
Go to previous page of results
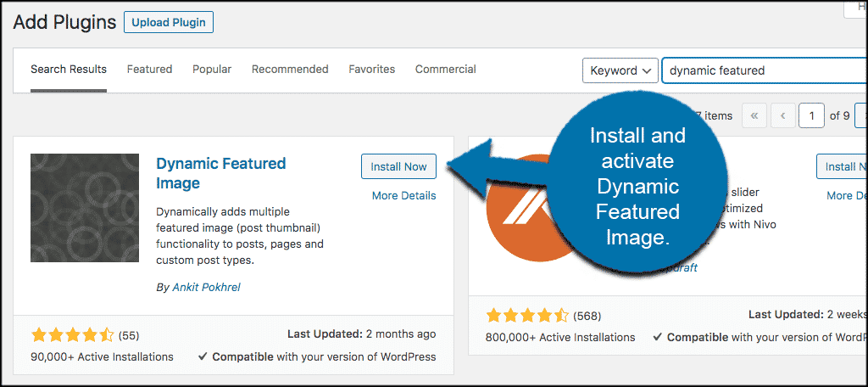pyautogui.click(x=782, y=116)
